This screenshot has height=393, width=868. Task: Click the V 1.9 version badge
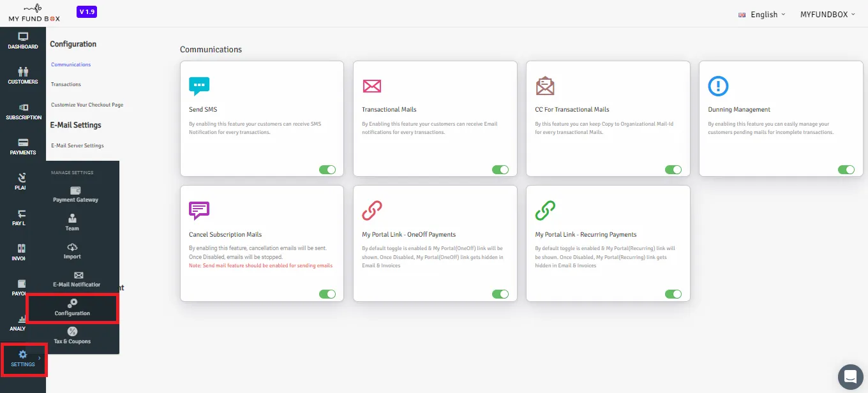click(86, 12)
